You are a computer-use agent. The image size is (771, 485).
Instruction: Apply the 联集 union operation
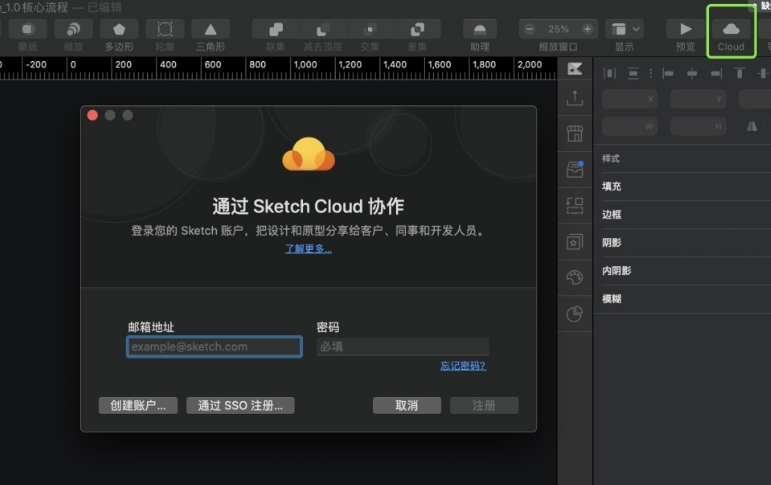tap(275, 30)
